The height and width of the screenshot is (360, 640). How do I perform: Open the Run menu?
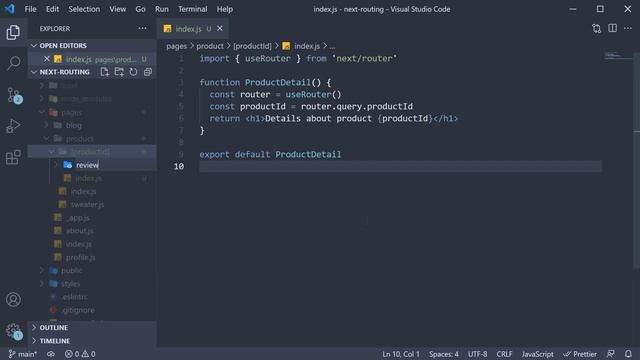coord(162,9)
